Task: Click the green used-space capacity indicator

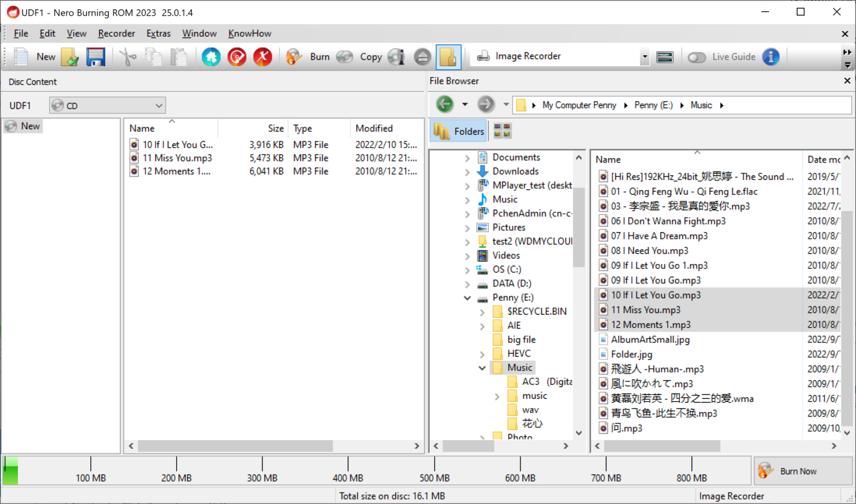Action: click(x=11, y=471)
